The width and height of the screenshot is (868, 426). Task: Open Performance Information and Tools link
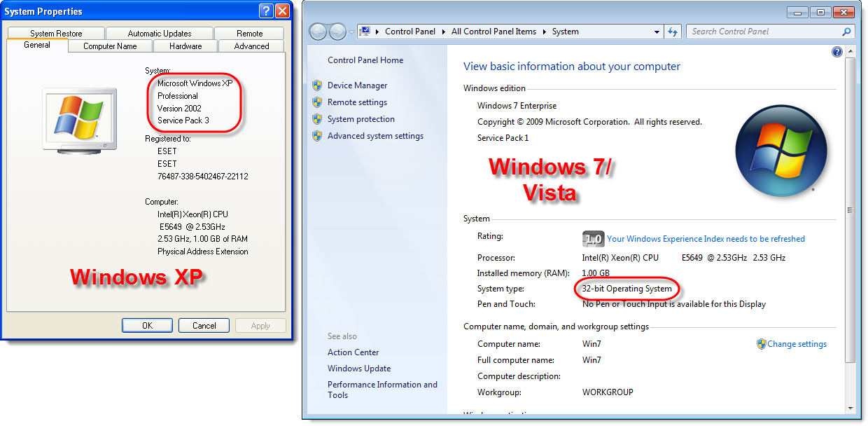coord(382,390)
